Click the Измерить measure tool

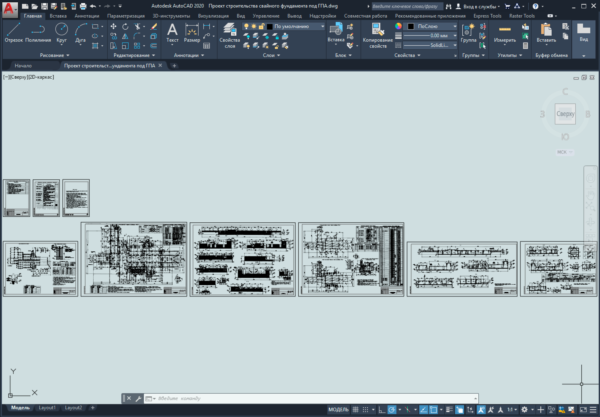tap(505, 33)
